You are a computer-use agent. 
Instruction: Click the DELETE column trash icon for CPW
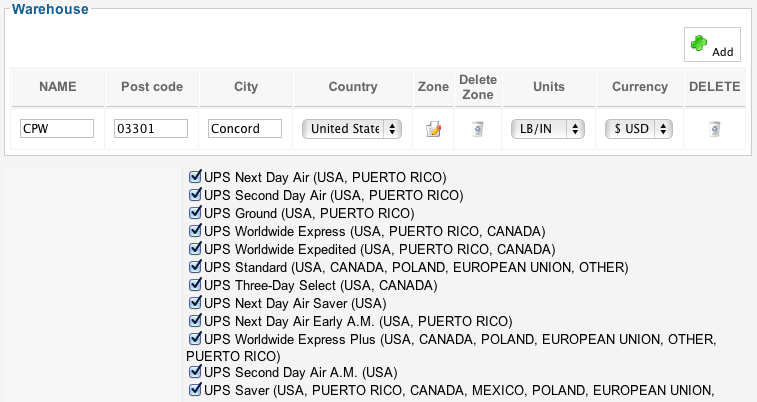[x=715, y=129]
